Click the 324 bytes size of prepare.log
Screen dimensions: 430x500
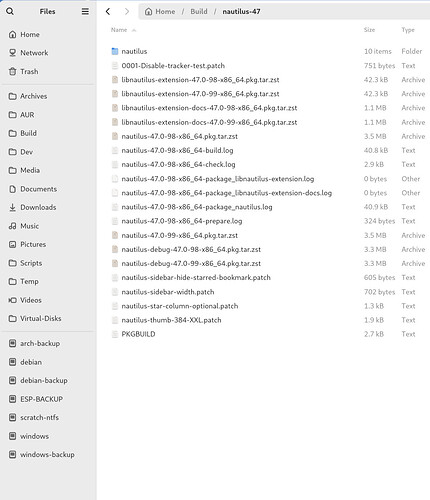[379, 221]
